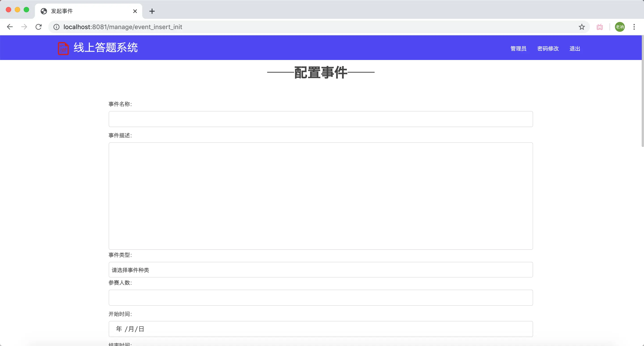The width and height of the screenshot is (644, 346).
Task: Expand the 请选择事件种类 dropdown
Action: click(x=320, y=270)
